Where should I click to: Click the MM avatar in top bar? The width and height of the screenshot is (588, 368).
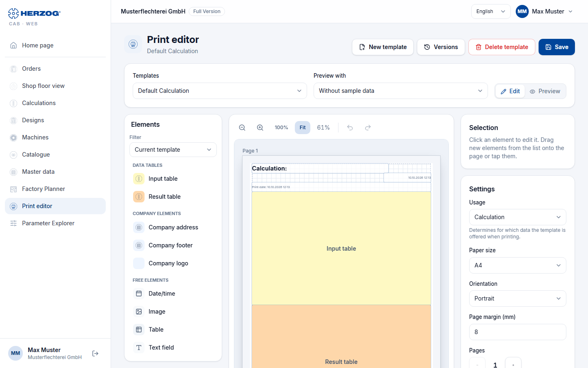(522, 11)
